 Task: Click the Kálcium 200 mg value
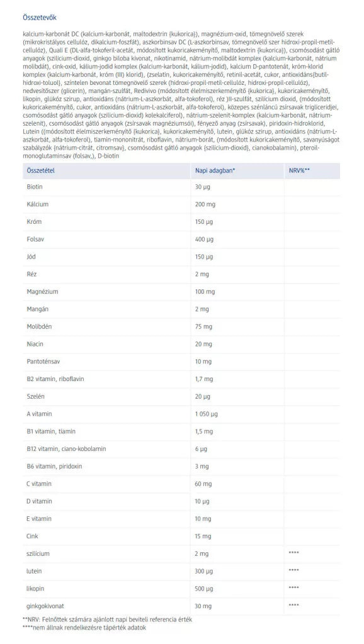(x=205, y=204)
